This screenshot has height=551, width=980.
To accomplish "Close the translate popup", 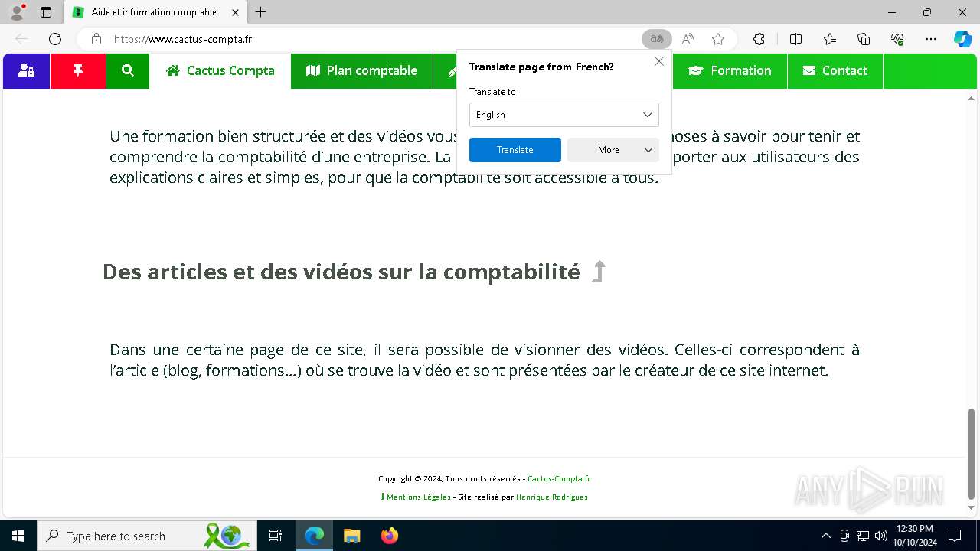I will (659, 61).
